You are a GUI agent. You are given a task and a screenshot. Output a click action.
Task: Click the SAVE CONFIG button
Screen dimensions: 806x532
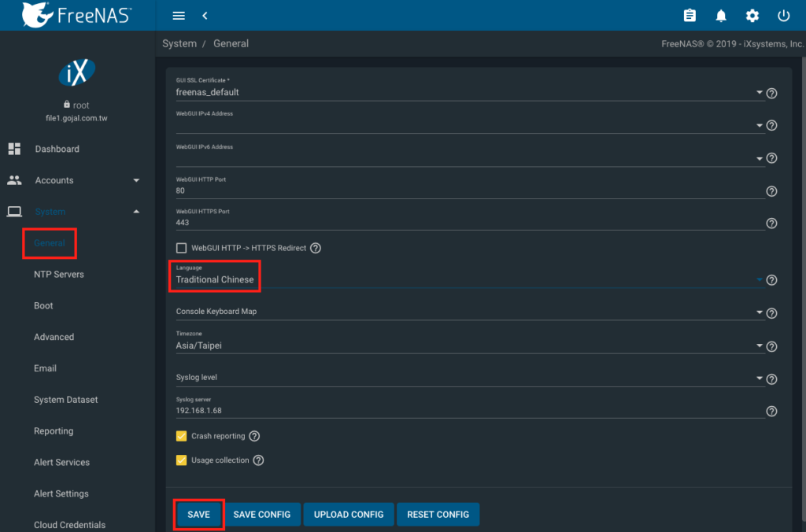(x=261, y=515)
